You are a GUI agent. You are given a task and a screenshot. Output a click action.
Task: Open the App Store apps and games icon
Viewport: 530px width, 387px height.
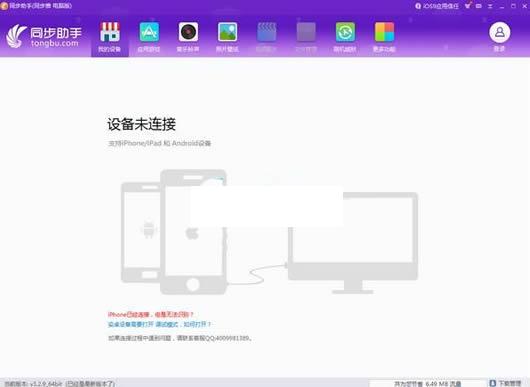(x=149, y=32)
